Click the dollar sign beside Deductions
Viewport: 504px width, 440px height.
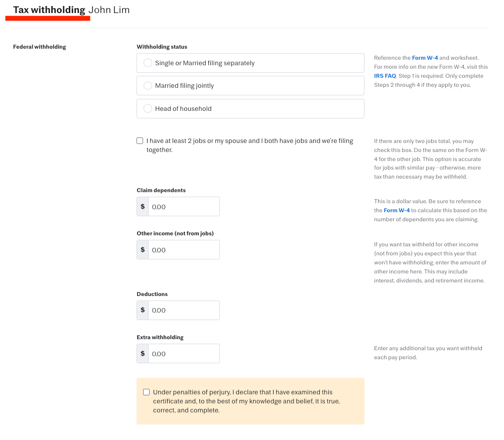143,310
